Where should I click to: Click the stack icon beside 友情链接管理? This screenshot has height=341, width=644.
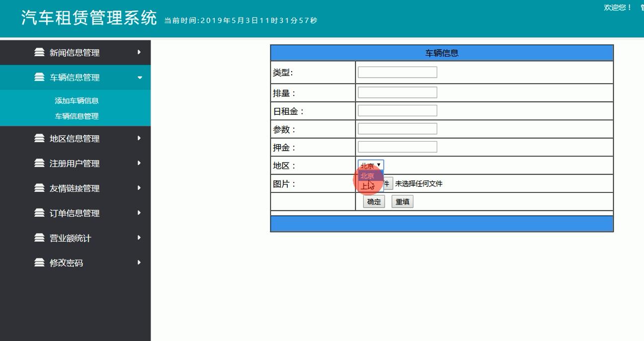point(39,188)
